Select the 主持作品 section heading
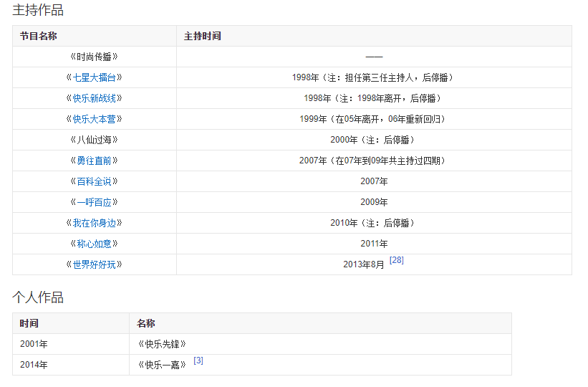Screen dimensions: 588x387 (x=37, y=10)
